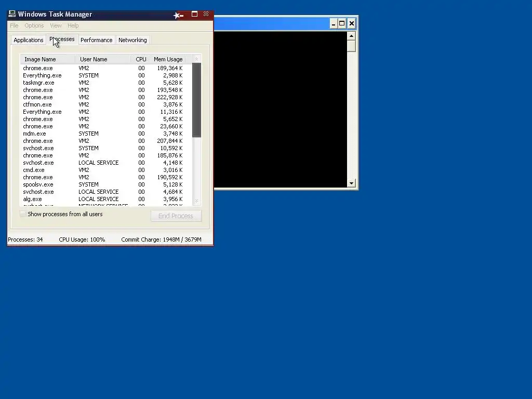The image size is (532, 399).
Task: Click the Task Manager title bar icon
Action: tap(12, 14)
